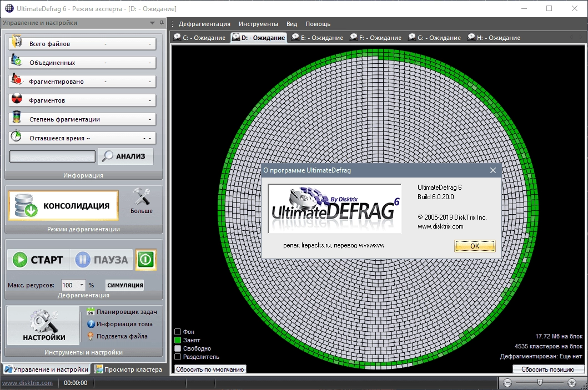
Task: Click the Фрагментировано info row
Action: [82, 82]
